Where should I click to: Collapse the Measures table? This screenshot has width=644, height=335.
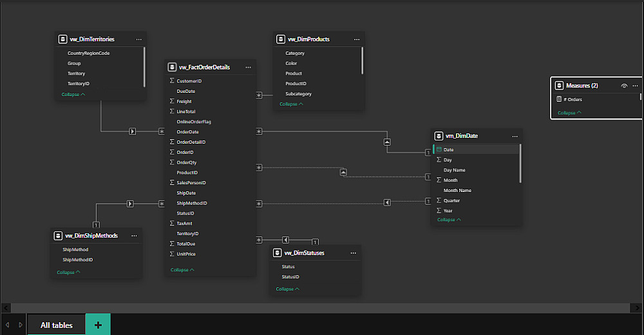[x=569, y=113]
